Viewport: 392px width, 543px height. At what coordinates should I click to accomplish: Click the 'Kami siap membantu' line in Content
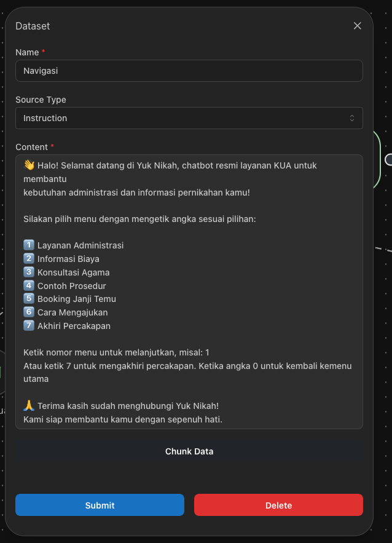click(122, 419)
